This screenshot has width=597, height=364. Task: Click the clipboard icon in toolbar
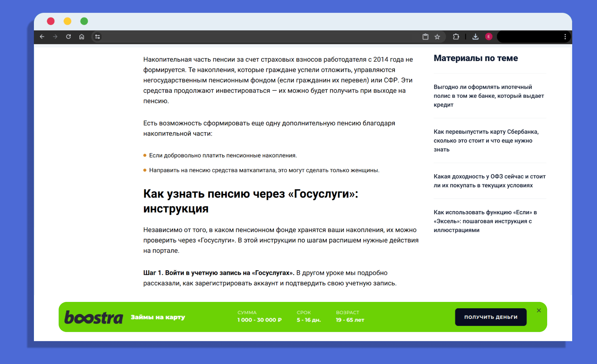tap(425, 37)
